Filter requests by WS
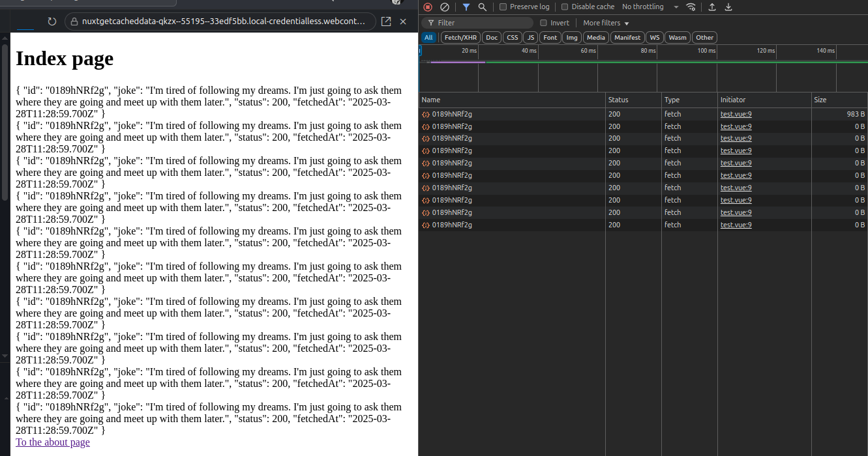The width and height of the screenshot is (868, 456). [655, 38]
